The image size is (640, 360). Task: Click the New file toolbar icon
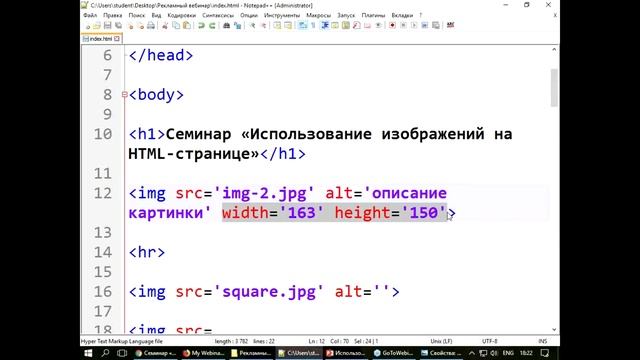point(87,26)
